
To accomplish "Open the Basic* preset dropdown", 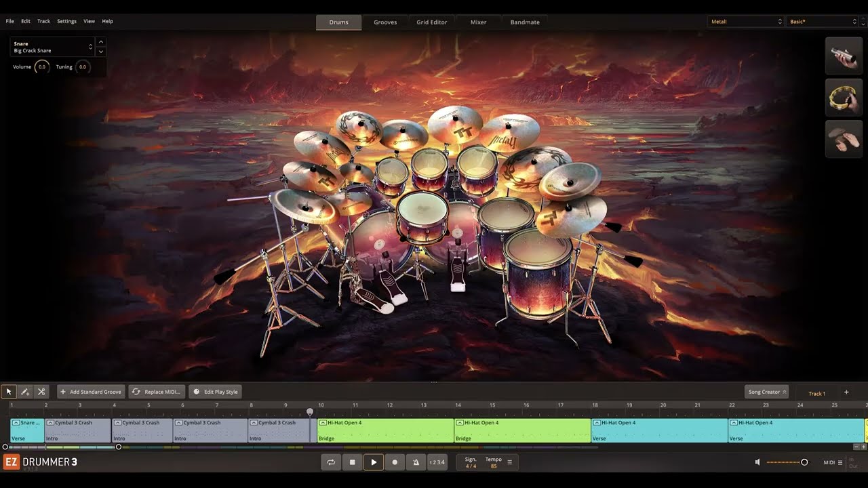I will coord(823,22).
